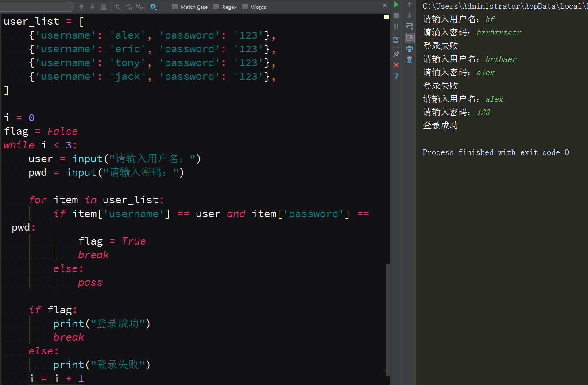Jump to previous search occurrence arrow
This screenshot has height=385, width=588.
pos(81,7)
